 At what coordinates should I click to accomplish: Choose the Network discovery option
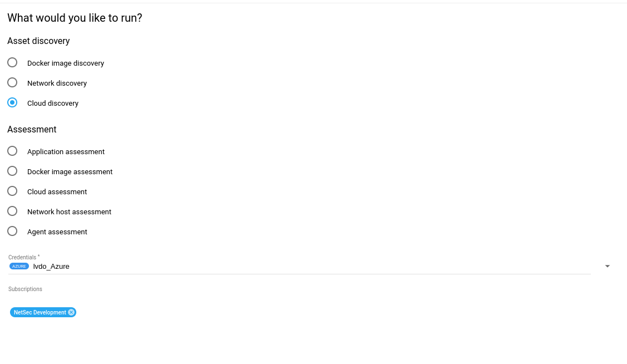(12, 83)
